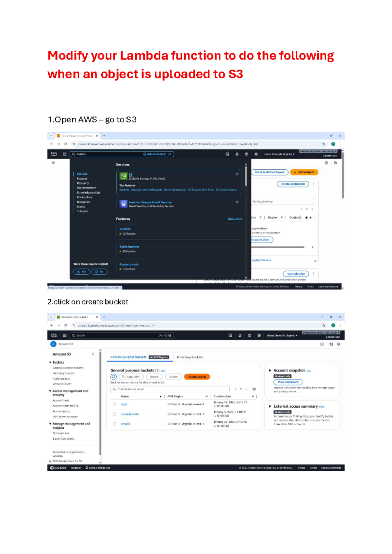Click the Amazon Simple Email Service icon
Viewport: 392px width, 554px height.
123,204
